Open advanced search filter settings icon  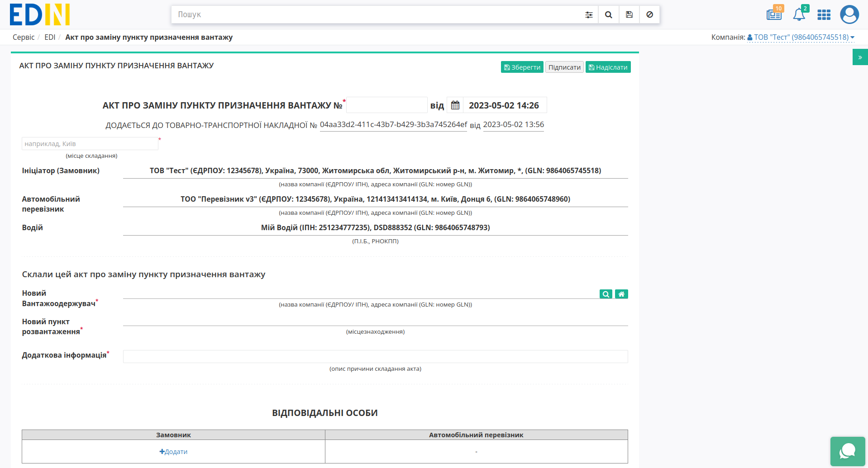pyautogui.click(x=589, y=14)
